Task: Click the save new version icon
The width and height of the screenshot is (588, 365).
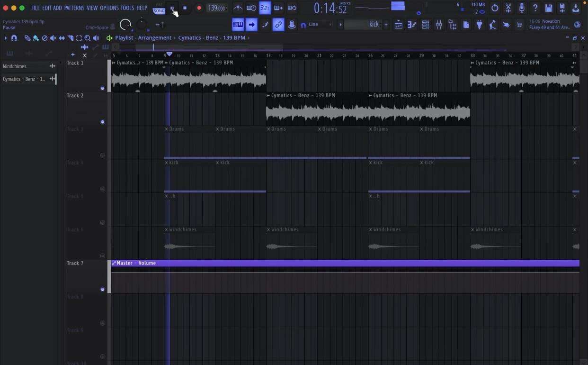Action: point(562,8)
